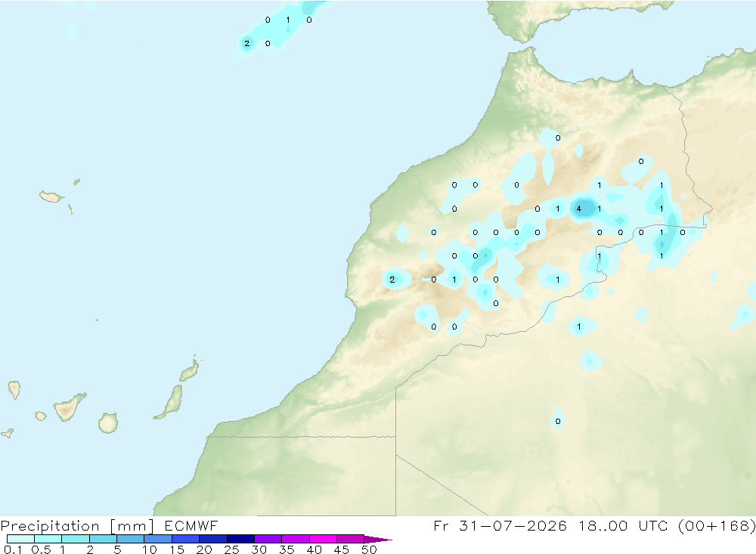756x554 pixels.
Task: Click the darkest blue rain cell by '4'
Action: click(584, 209)
